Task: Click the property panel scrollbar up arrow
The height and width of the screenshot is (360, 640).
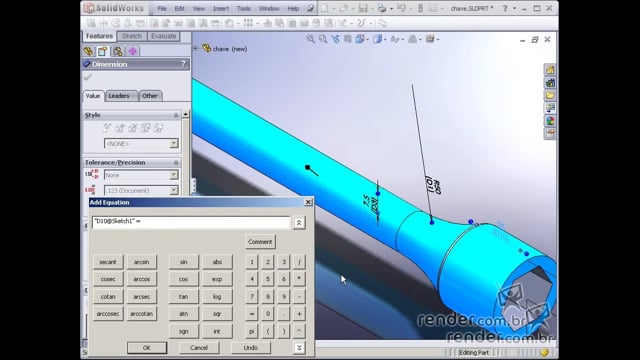Action: click(186, 115)
